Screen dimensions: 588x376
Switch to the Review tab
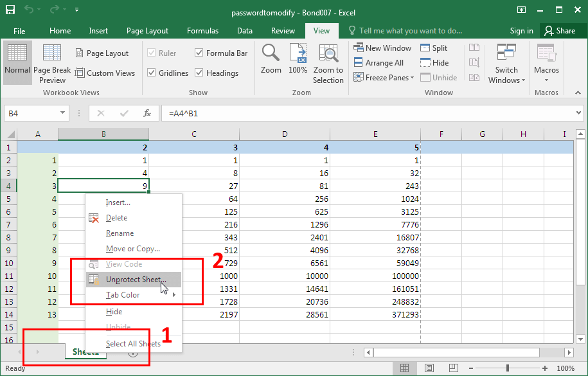tap(283, 31)
